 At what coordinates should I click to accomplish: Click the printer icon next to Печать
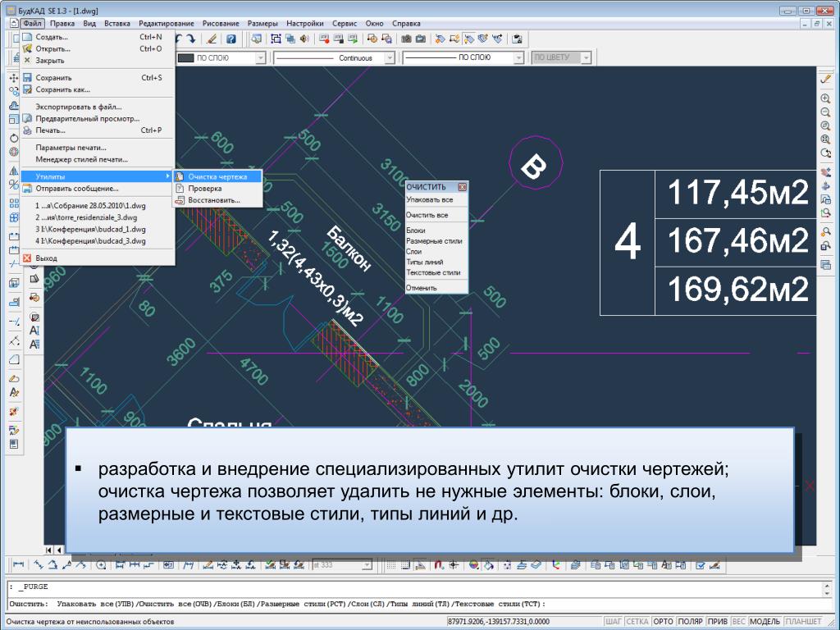[x=27, y=130]
